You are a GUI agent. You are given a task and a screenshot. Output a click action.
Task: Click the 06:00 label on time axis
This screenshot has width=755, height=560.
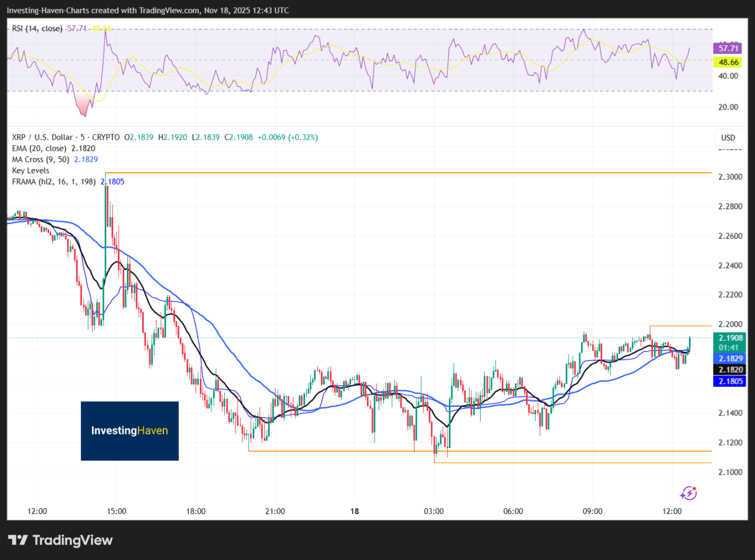click(513, 511)
